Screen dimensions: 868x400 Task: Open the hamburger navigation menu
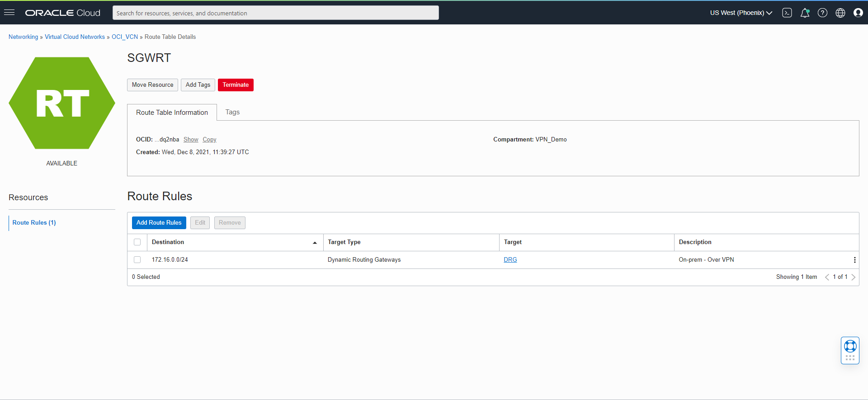[x=9, y=13]
